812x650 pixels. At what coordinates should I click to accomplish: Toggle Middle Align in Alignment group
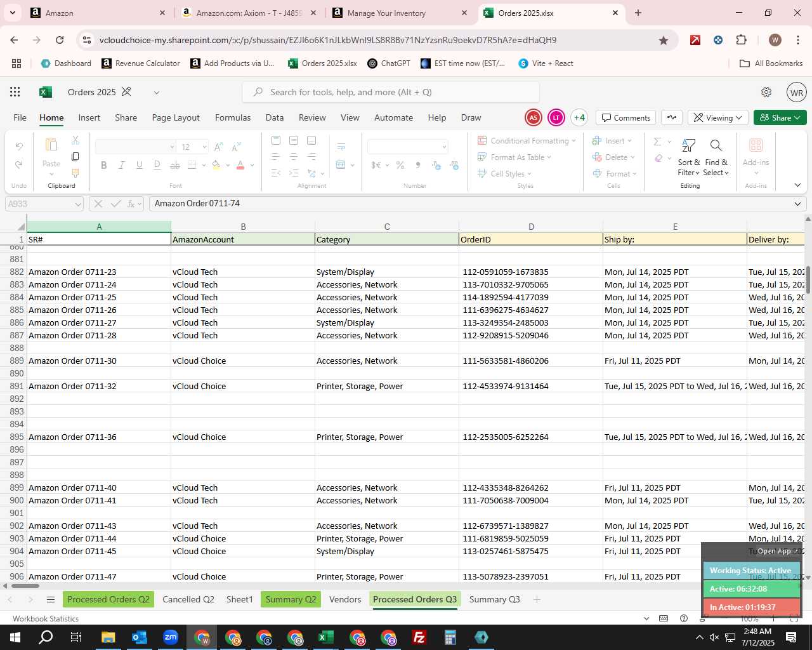tap(293, 140)
